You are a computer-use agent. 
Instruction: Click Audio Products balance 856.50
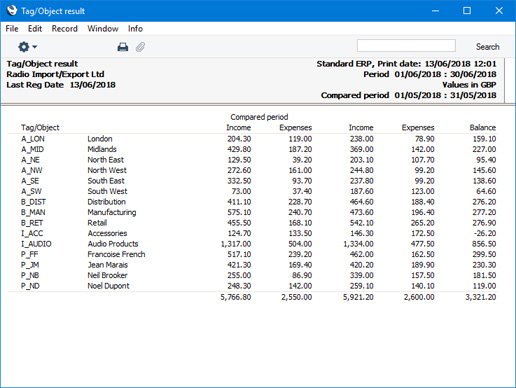tap(484, 244)
